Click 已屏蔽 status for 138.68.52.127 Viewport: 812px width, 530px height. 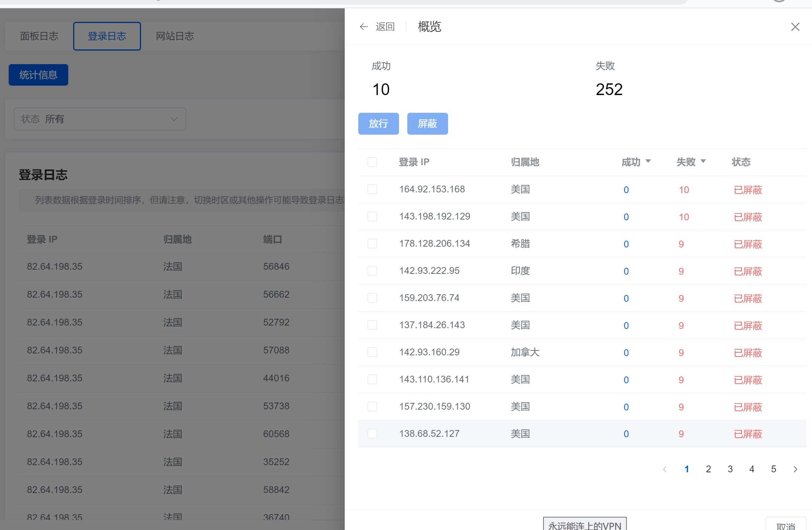[x=748, y=434]
